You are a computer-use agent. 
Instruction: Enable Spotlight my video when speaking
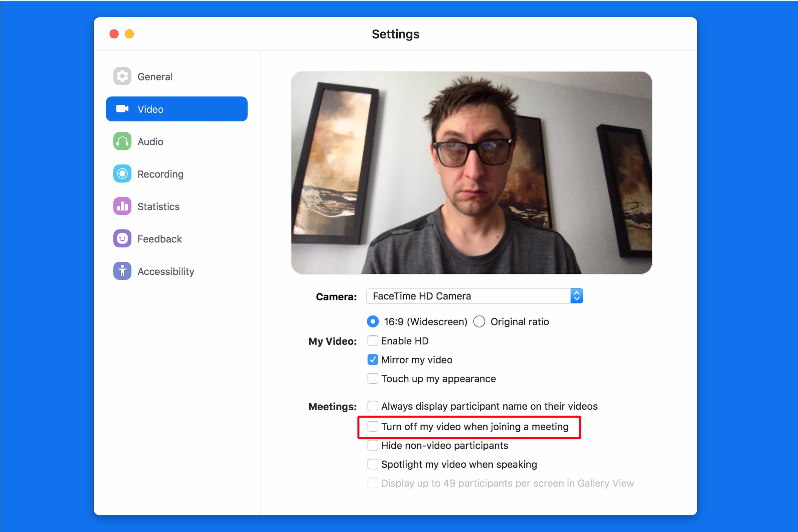(x=373, y=464)
